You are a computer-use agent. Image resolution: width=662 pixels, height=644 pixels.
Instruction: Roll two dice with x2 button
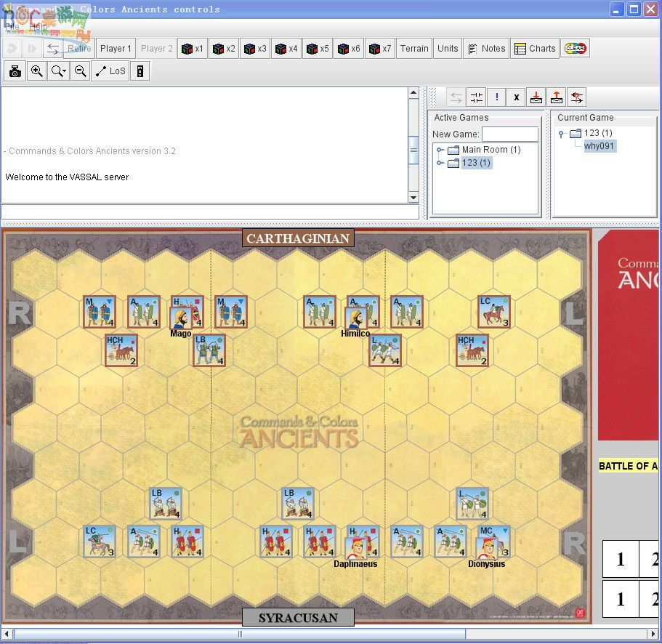(224, 49)
